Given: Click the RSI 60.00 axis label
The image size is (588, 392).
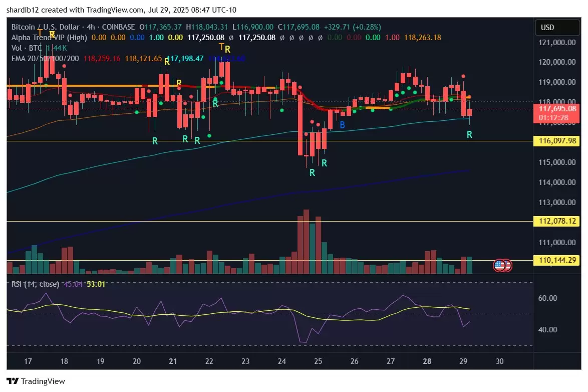Looking at the screenshot, I should (x=547, y=298).
